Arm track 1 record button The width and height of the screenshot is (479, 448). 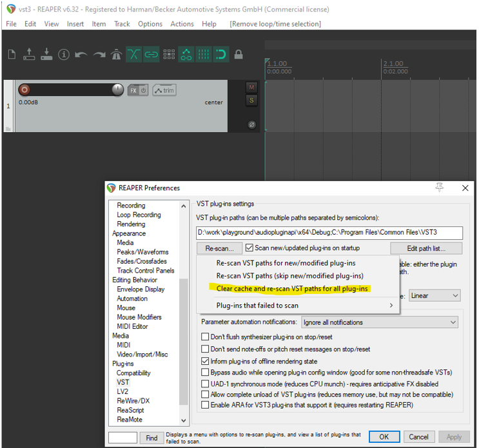coord(24,90)
